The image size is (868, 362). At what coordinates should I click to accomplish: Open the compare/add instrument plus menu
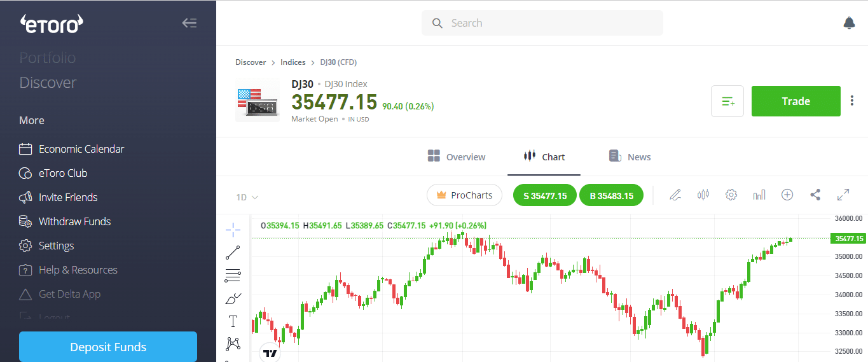pos(787,195)
